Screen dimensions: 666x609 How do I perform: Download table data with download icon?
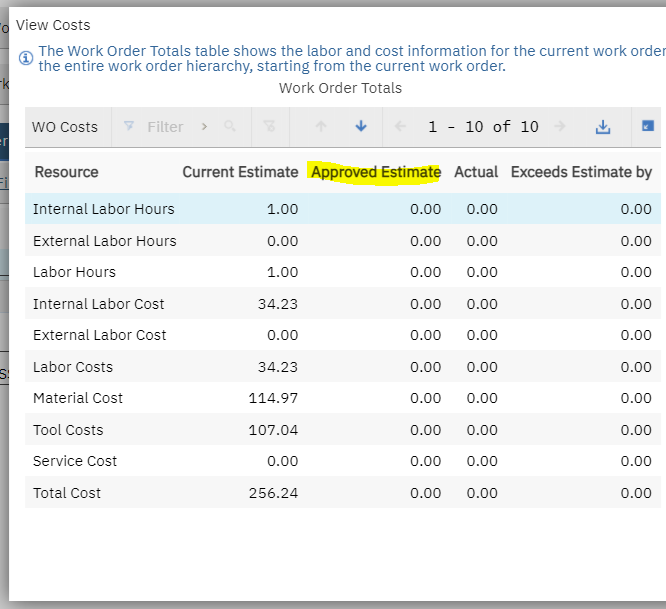pos(603,127)
